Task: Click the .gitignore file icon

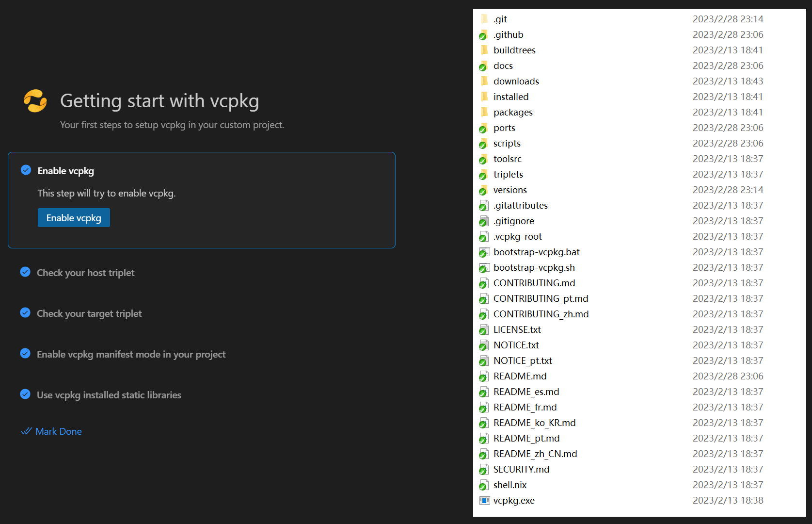Action: pyautogui.click(x=484, y=221)
